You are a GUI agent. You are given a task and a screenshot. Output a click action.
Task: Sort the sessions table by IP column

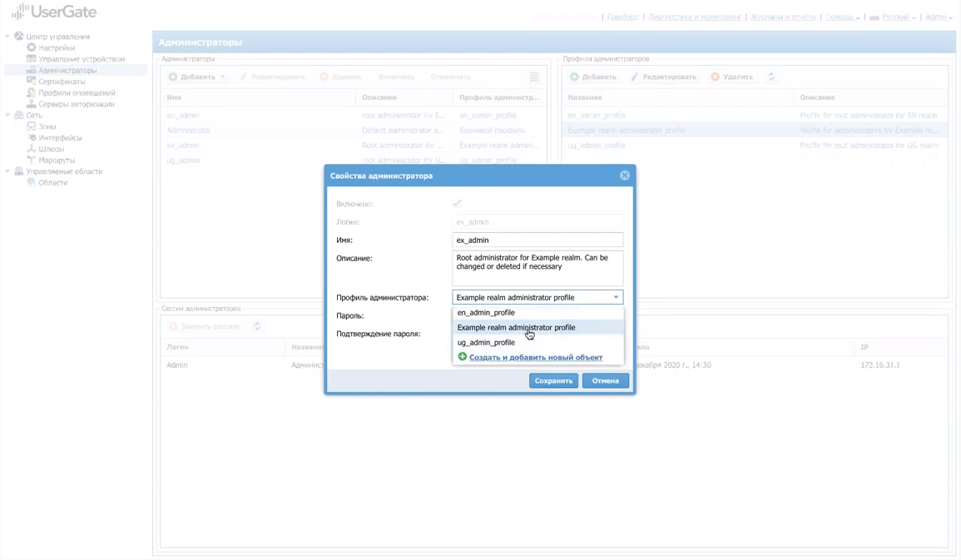point(900,347)
